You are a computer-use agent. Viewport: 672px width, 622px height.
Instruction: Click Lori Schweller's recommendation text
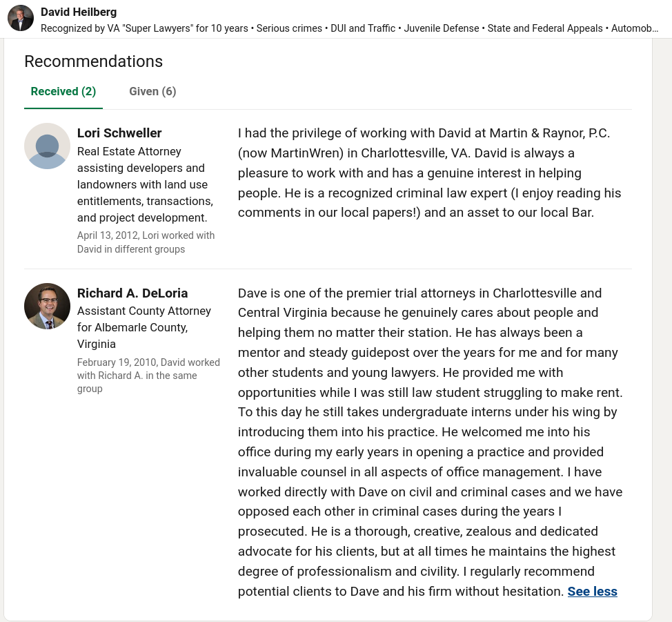429,173
